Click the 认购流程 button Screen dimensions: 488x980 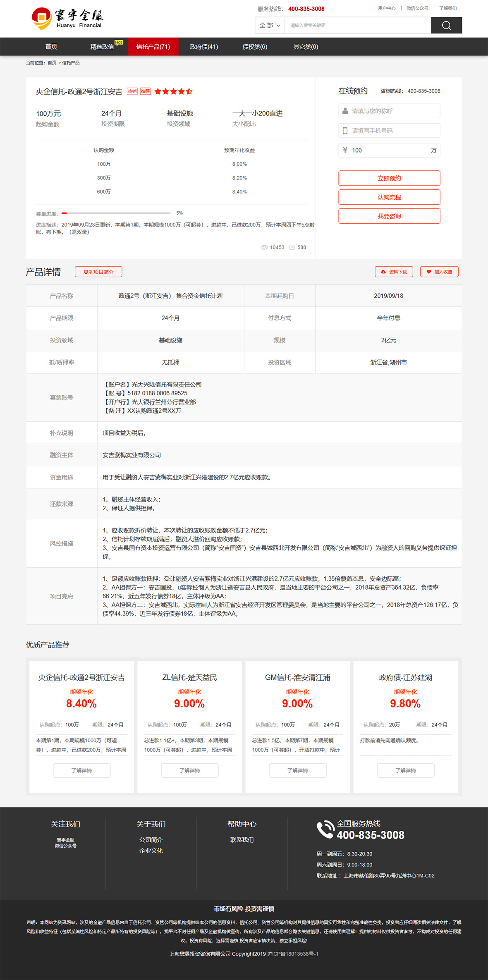click(389, 197)
